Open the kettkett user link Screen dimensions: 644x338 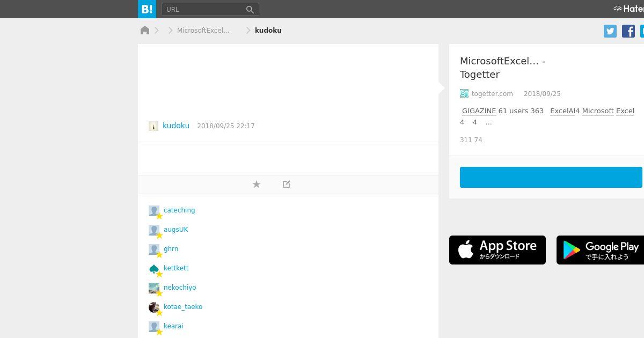coord(176,268)
